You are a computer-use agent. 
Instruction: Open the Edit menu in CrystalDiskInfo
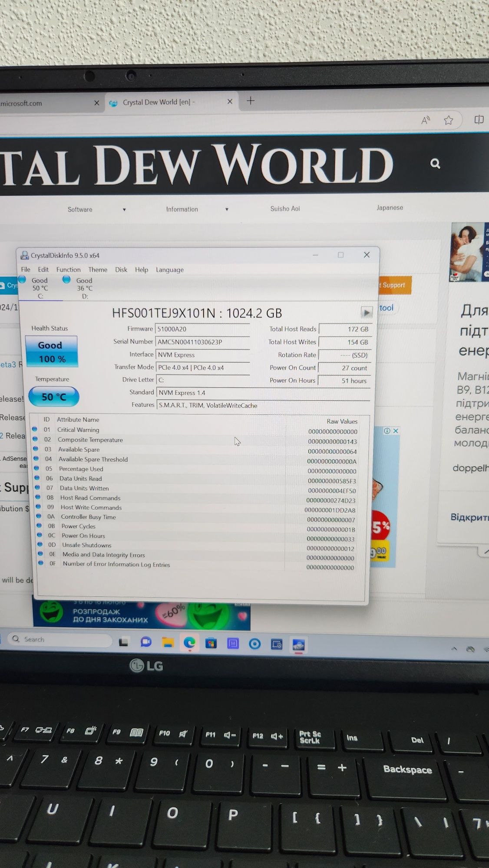[43, 270]
